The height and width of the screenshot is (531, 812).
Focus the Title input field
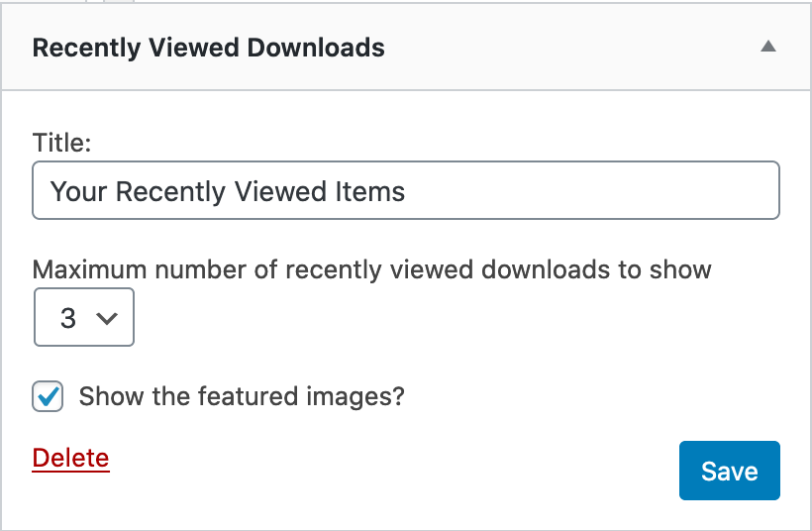coord(406,190)
